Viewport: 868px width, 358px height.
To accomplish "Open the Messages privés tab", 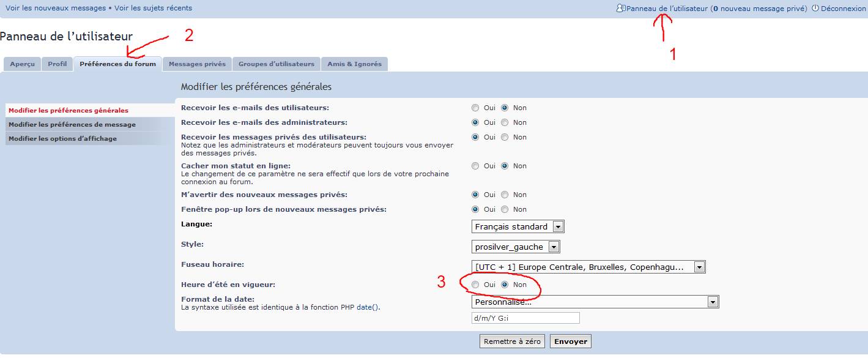I will coord(197,64).
